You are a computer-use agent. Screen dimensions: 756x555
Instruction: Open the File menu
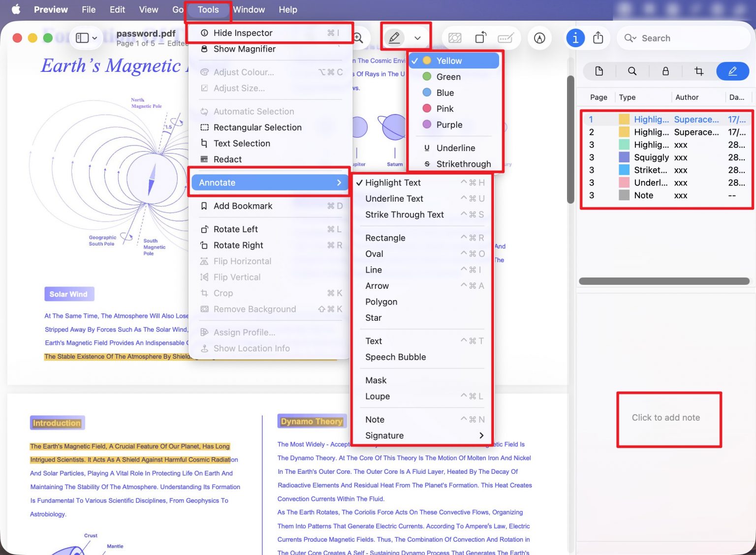[89, 9]
